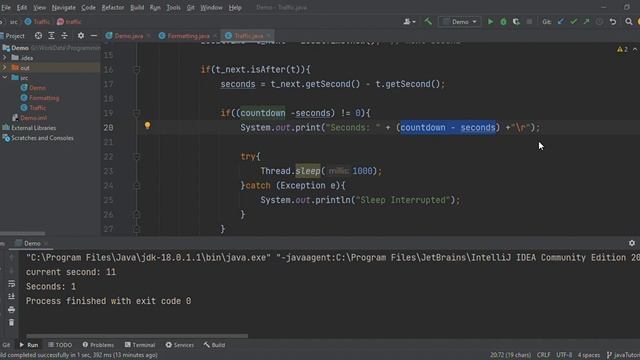
Task: Run Demo with the green play icon
Action: pos(490,22)
